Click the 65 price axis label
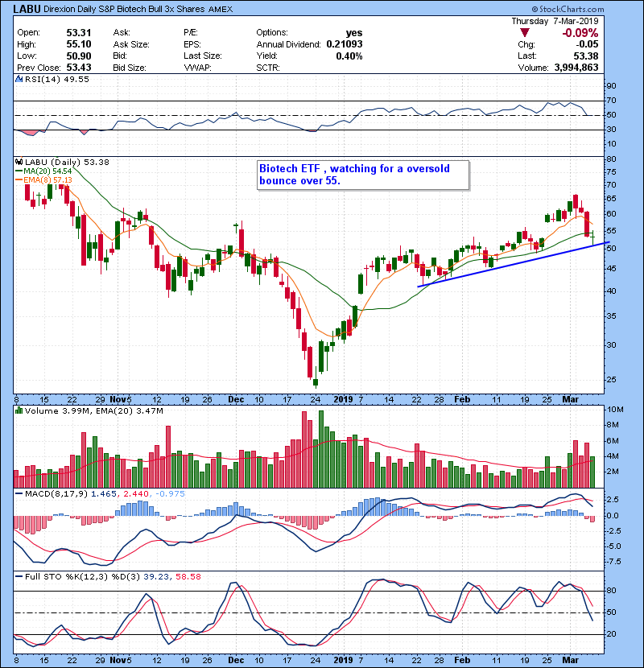Image resolution: width=644 pixels, height=668 pixels. (x=612, y=199)
